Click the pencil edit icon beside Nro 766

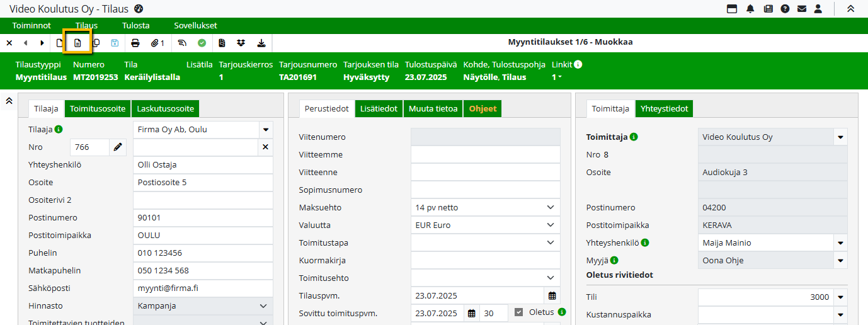coord(118,147)
